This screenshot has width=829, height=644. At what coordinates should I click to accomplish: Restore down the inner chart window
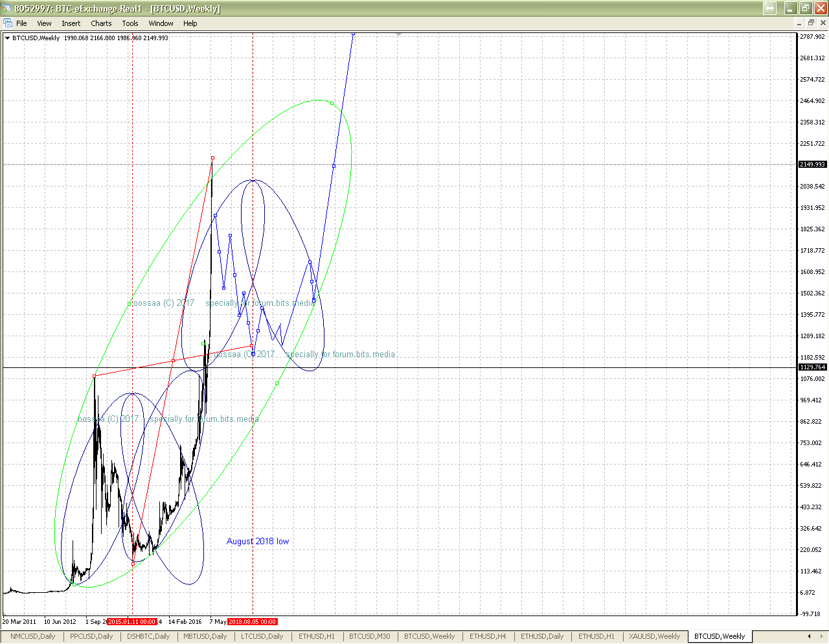pyautogui.click(x=810, y=23)
